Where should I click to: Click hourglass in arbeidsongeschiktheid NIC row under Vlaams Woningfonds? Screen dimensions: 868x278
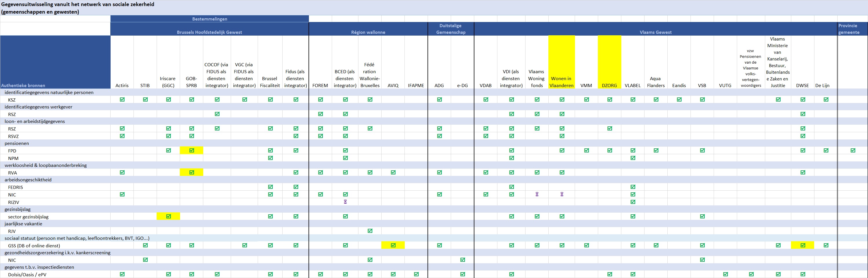click(x=537, y=194)
